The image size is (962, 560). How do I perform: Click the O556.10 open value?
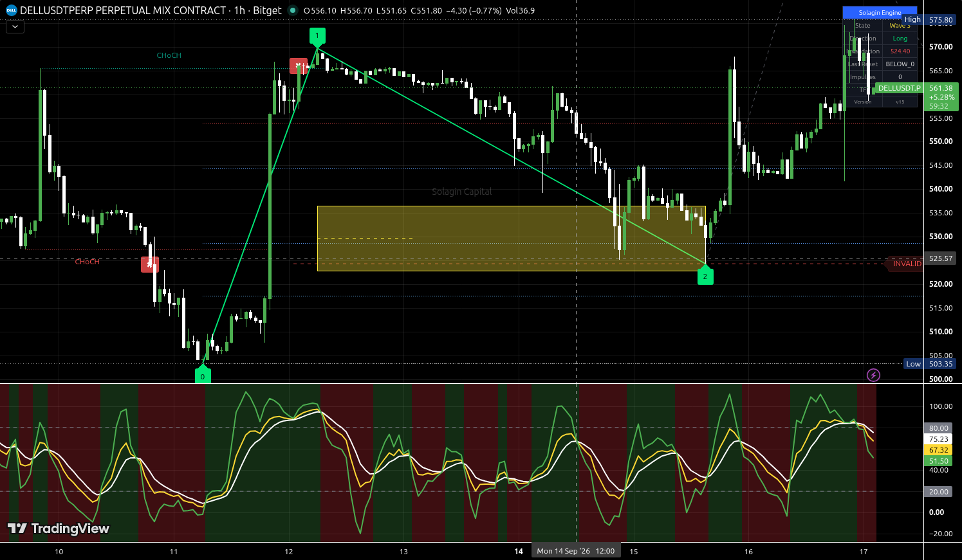(x=320, y=10)
